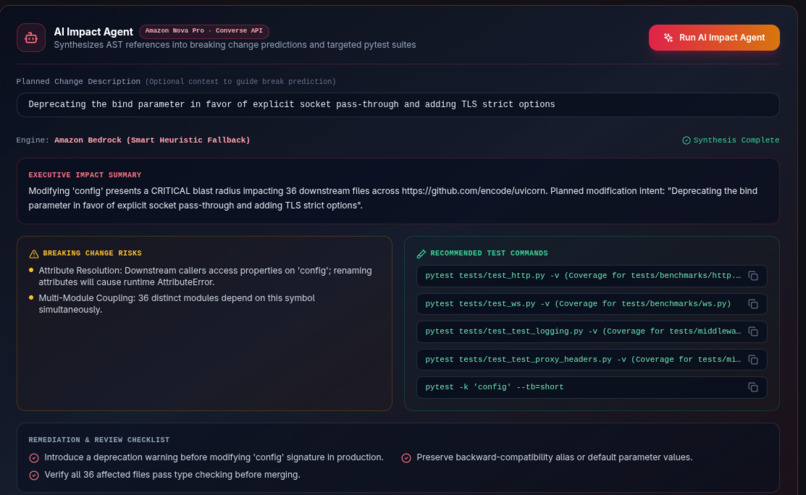The image size is (806, 495).
Task: Click the github.com/encode/uvicorn URL in the summary
Action: tap(473, 191)
